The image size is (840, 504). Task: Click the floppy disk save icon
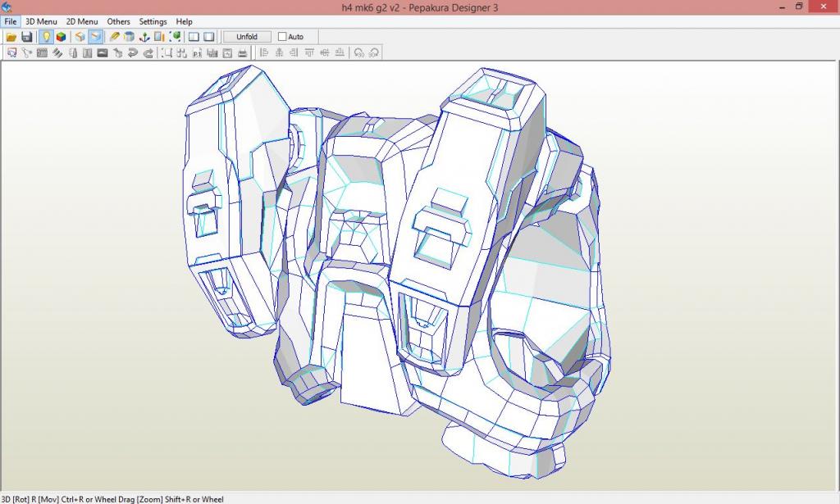pos(27,37)
